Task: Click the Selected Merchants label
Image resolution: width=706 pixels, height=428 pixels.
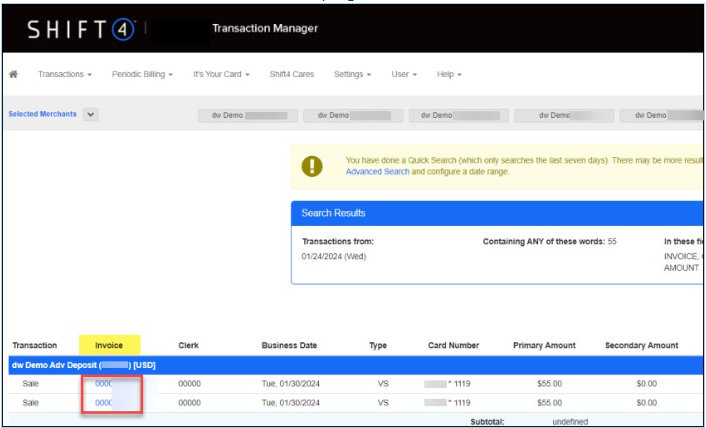Action: pyautogui.click(x=42, y=115)
